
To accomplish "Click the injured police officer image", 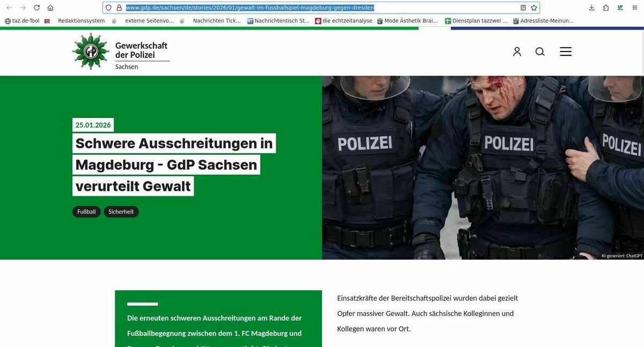I will click(483, 168).
